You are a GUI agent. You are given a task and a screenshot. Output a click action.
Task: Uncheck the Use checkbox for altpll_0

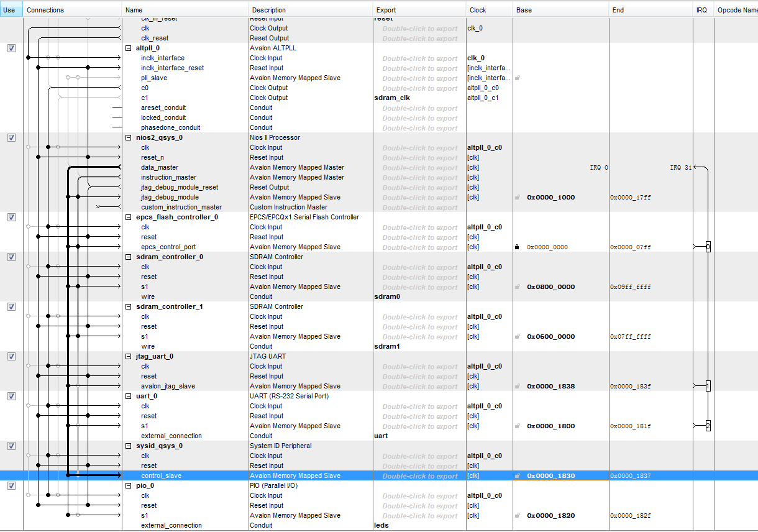[x=11, y=48]
